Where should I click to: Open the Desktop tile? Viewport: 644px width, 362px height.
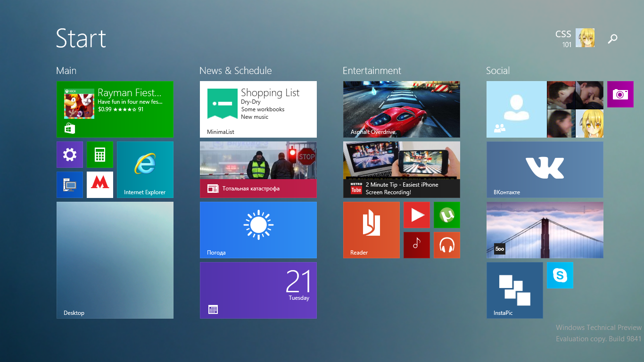(x=115, y=260)
